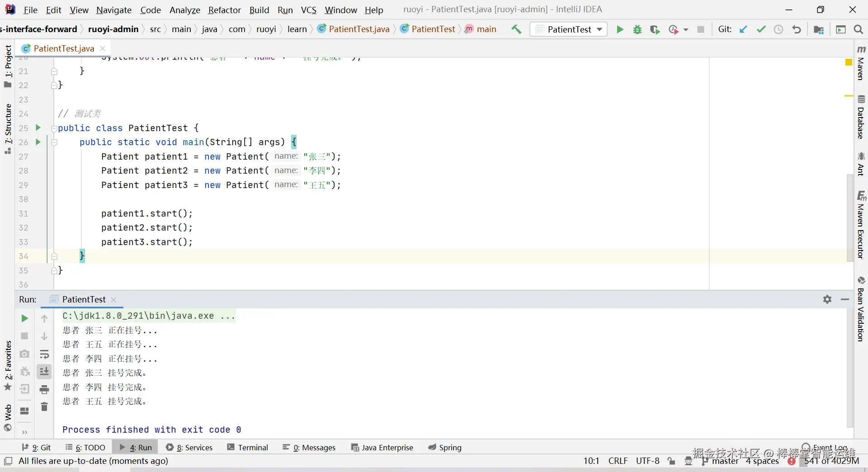Open the UTF-8 file encoding selector
868x472 pixels.
point(647,461)
